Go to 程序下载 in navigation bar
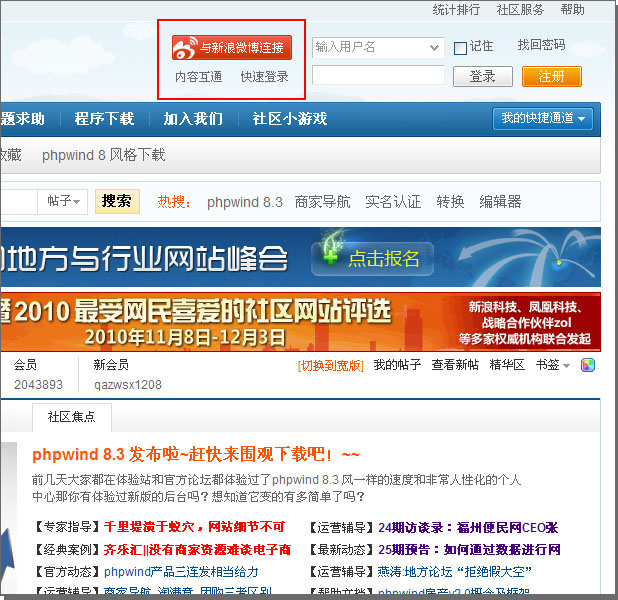 coord(104,119)
